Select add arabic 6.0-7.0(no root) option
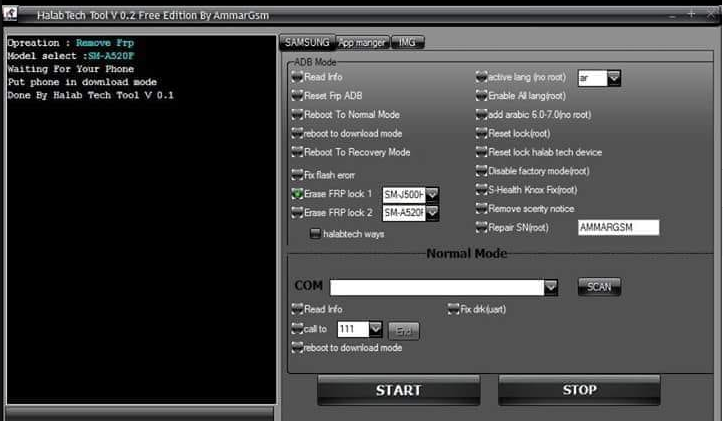 [534, 115]
